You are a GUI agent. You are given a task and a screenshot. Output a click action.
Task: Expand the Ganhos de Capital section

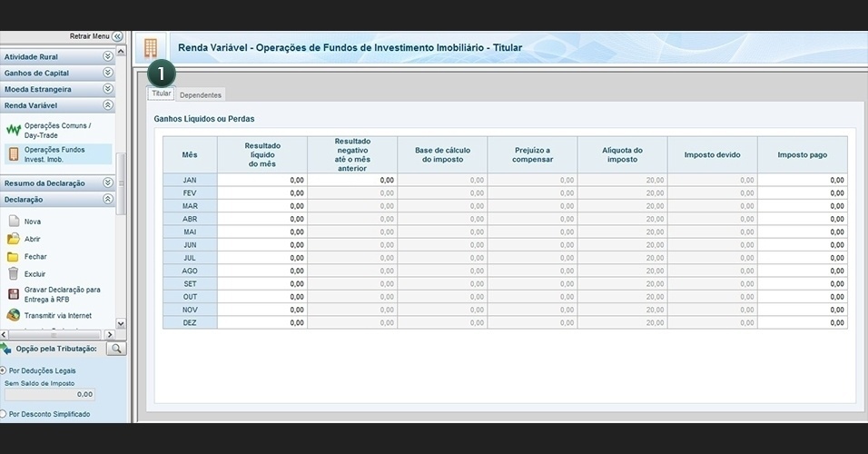tap(108, 73)
